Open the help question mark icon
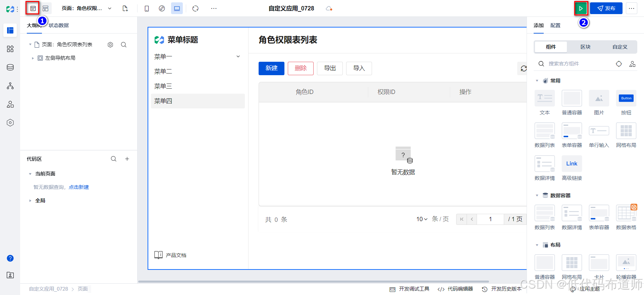Screen dimensions: 644x295 click(10, 258)
